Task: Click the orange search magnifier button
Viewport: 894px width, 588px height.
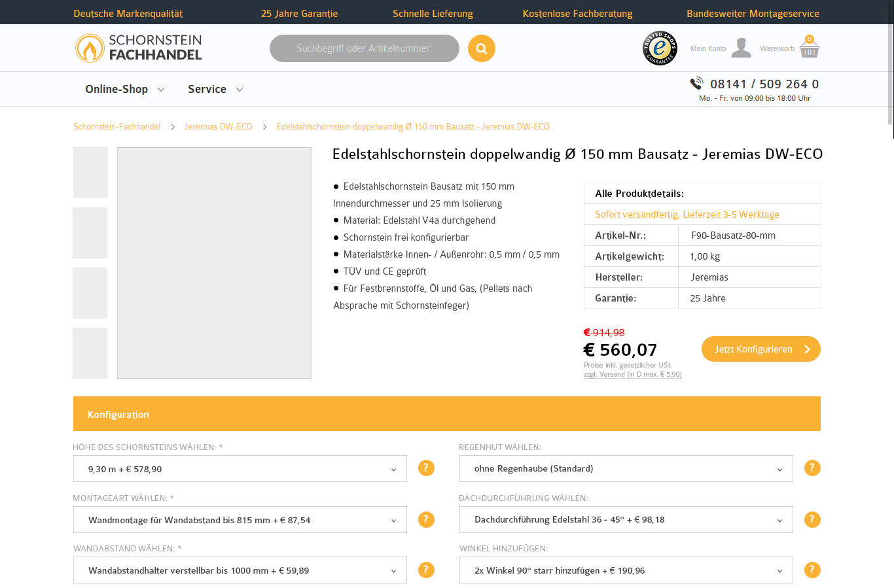Action: pos(482,48)
